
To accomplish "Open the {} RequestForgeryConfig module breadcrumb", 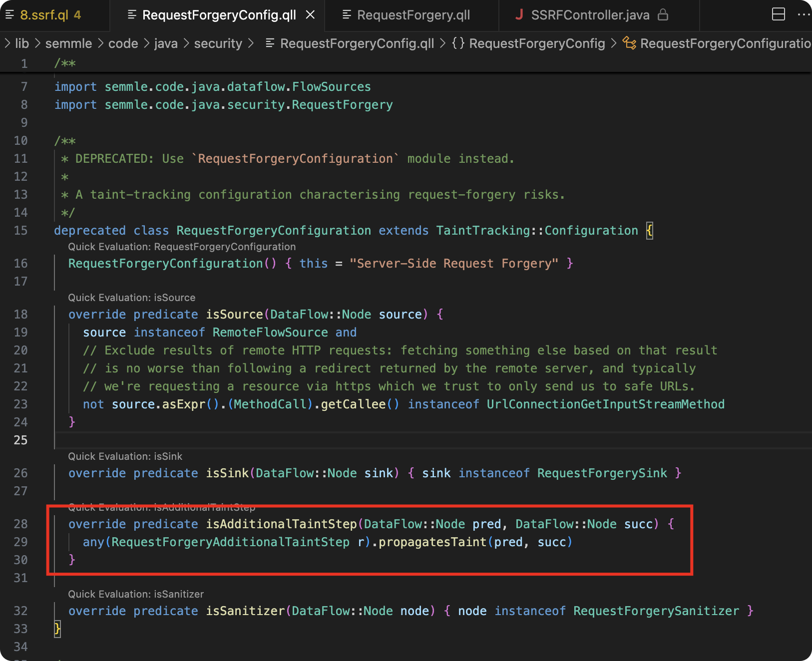I will point(537,43).
